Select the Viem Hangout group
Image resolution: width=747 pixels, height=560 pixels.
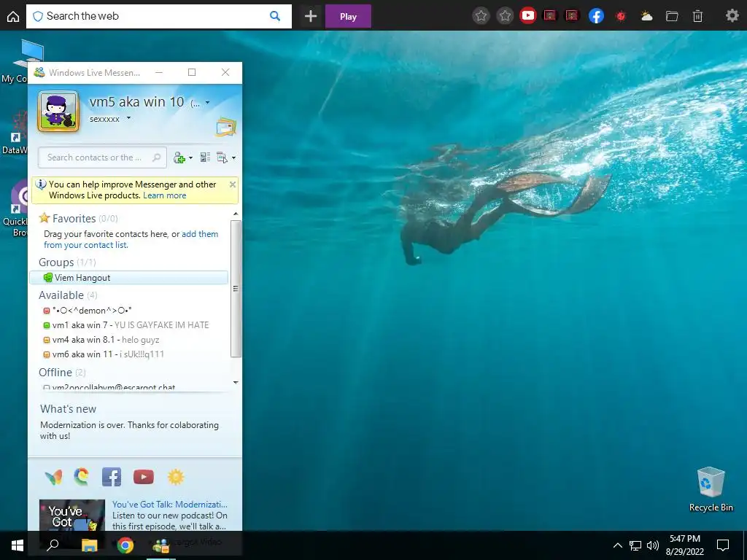coord(128,278)
